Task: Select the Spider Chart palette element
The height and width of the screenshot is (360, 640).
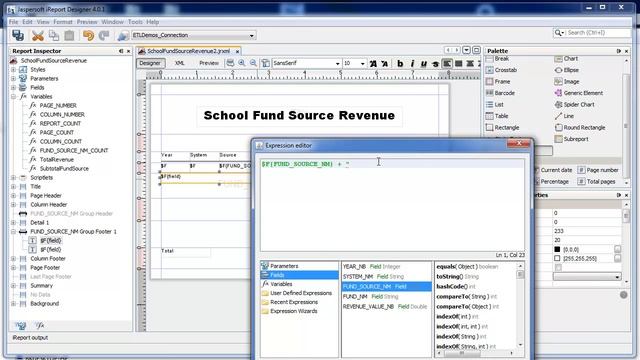Action: coord(574,104)
